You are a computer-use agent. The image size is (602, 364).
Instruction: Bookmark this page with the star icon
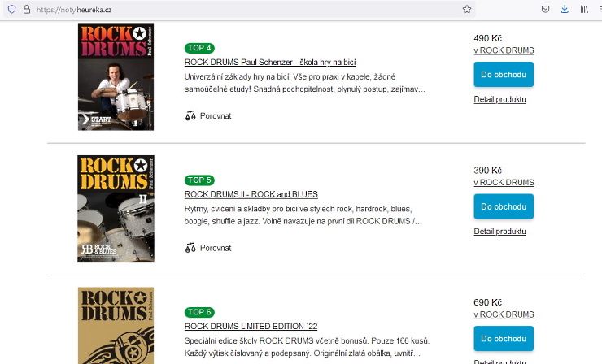[x=467, y=9]
